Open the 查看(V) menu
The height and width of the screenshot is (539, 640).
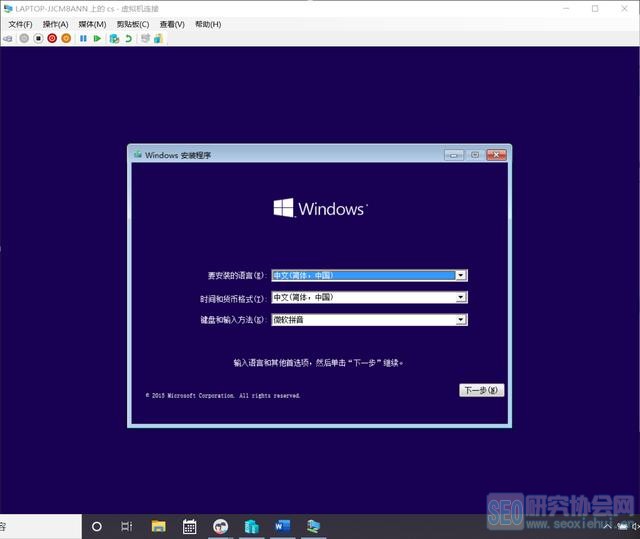172,24
